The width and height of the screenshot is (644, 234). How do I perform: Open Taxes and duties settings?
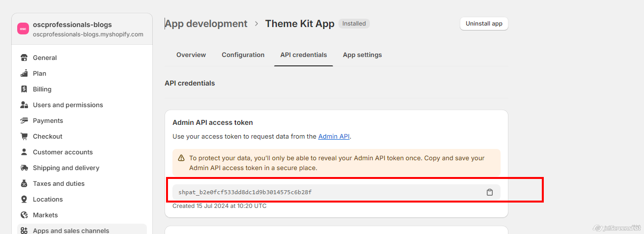point(58,184)
